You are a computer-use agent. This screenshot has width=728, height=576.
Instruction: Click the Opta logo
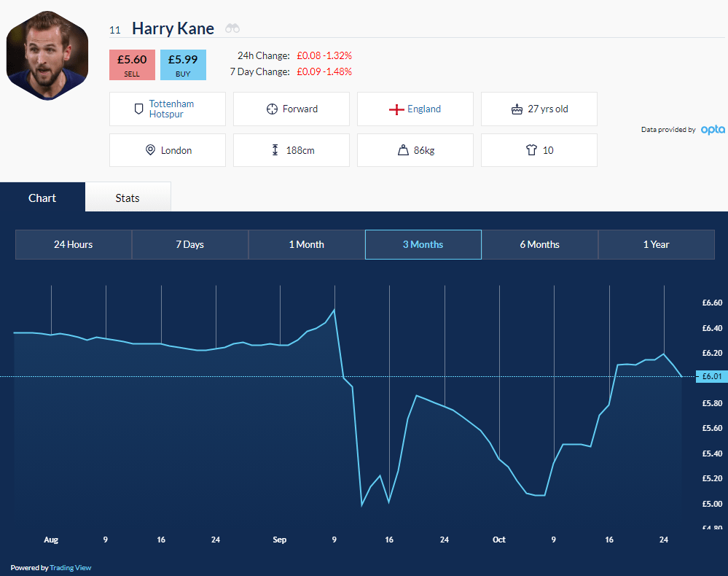coord(713,130)
